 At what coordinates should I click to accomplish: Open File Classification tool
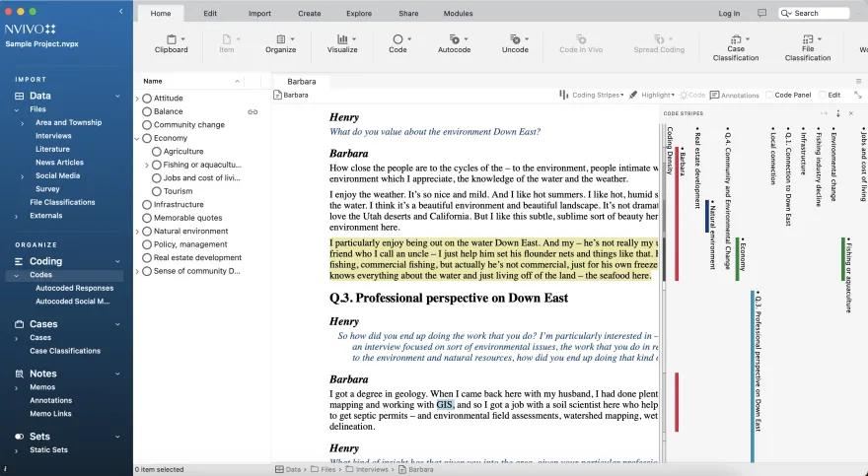pos(808,47)
